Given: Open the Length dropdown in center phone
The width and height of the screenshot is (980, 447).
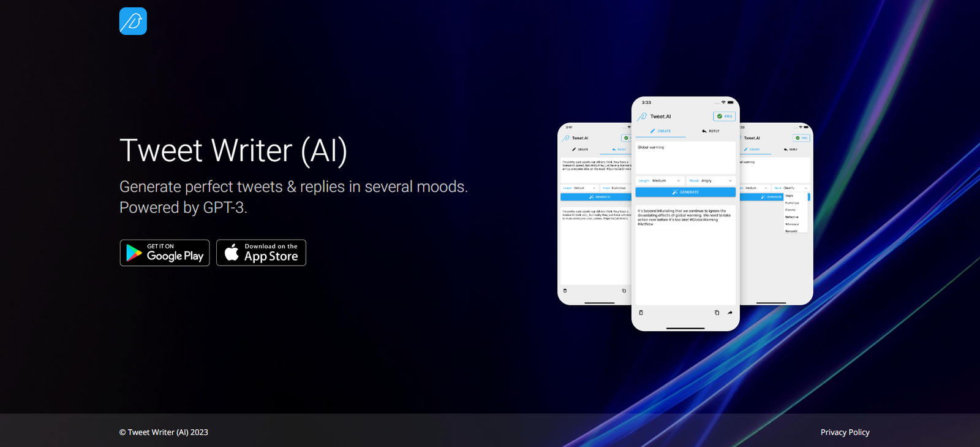Looking at the screenshot, I should (x=660, y=181).
